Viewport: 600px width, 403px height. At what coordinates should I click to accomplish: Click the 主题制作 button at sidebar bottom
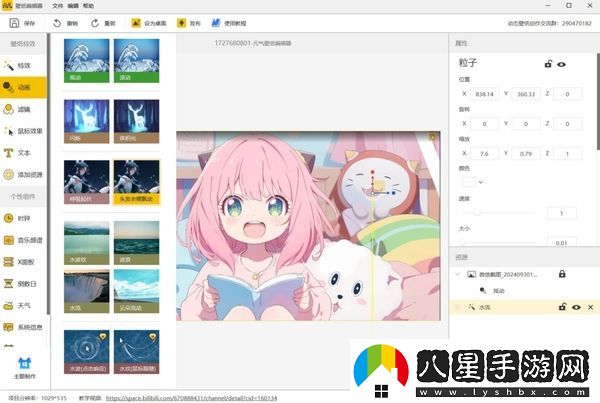click(23, 370)
